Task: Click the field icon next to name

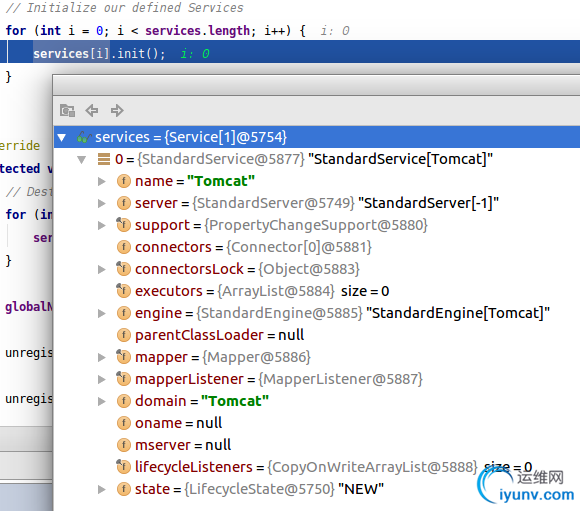Action: point(124,181)
